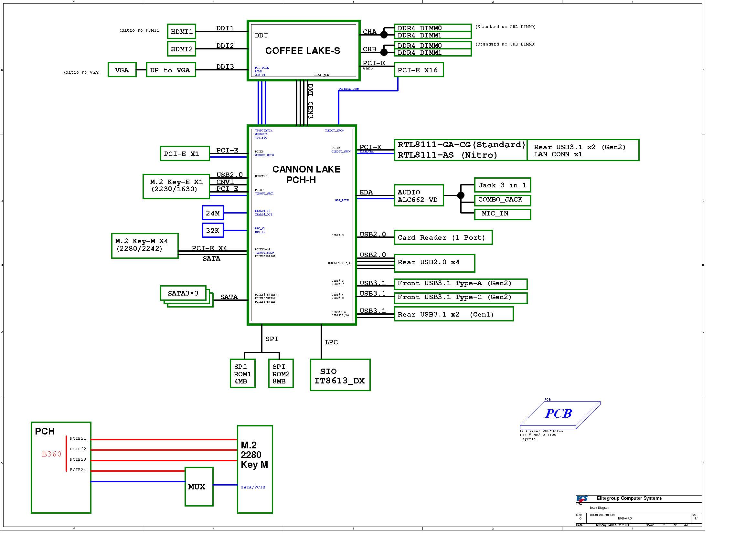Screen dimensions: 756x534
Task: Click the CHB memory channel label
Action: [369, 49]
